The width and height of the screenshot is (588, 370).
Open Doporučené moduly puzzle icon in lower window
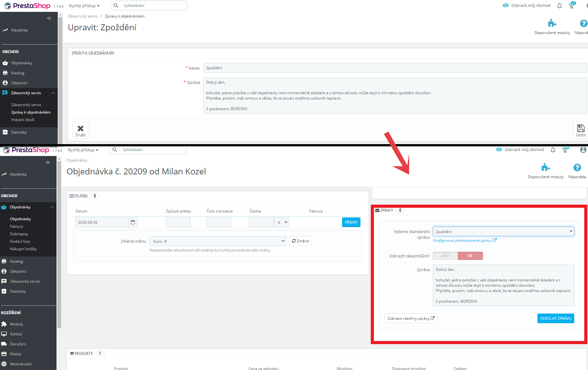pos(546,167)
